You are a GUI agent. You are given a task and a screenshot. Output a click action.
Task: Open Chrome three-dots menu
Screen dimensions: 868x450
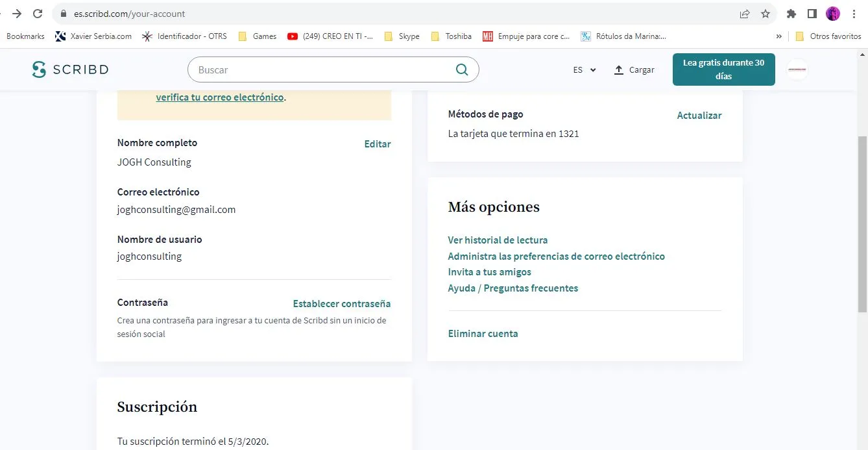click(854, 14)
